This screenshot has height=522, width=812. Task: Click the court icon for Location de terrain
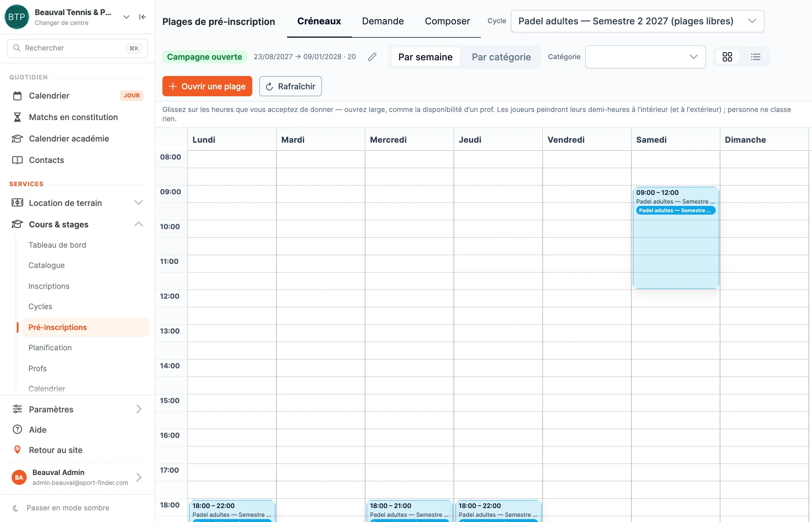[x=17, y=203]
